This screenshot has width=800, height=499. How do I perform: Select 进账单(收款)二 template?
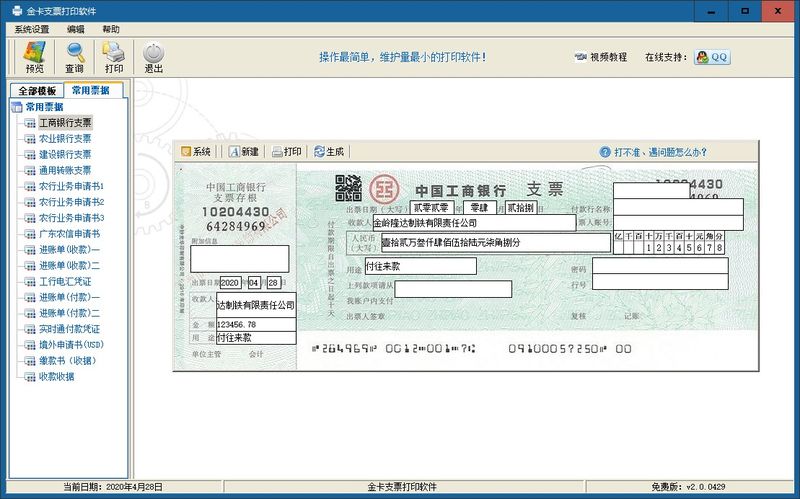70,265
